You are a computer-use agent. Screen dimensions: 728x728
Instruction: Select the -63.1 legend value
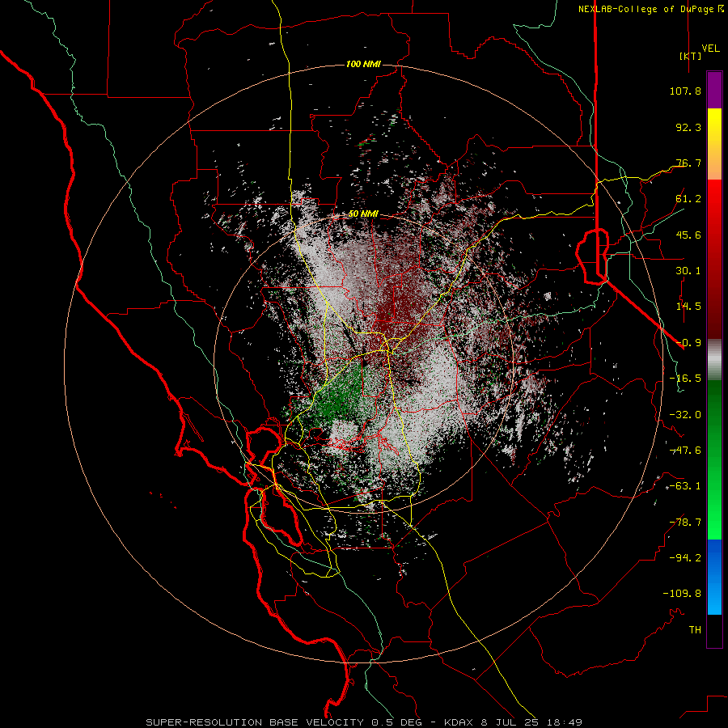[x=685, y=486]
